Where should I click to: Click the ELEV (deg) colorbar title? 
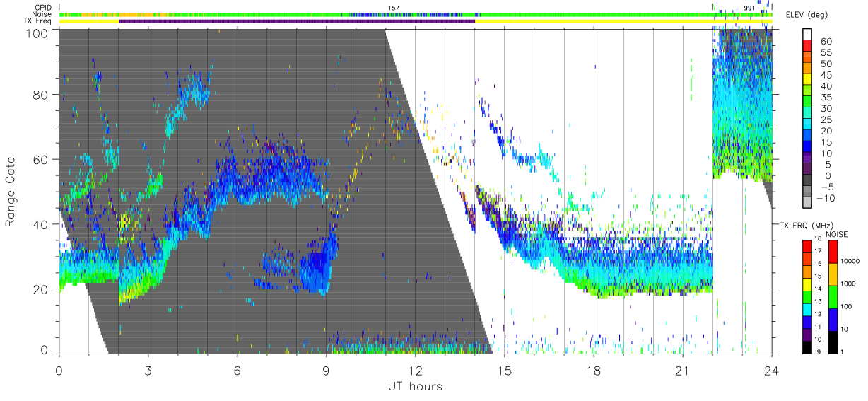click(807, 16)
